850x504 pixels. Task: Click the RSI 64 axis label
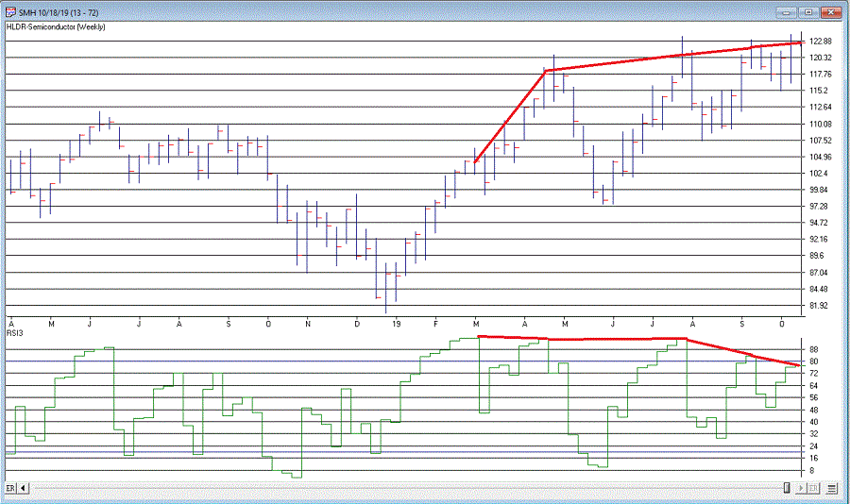(814, 386)
